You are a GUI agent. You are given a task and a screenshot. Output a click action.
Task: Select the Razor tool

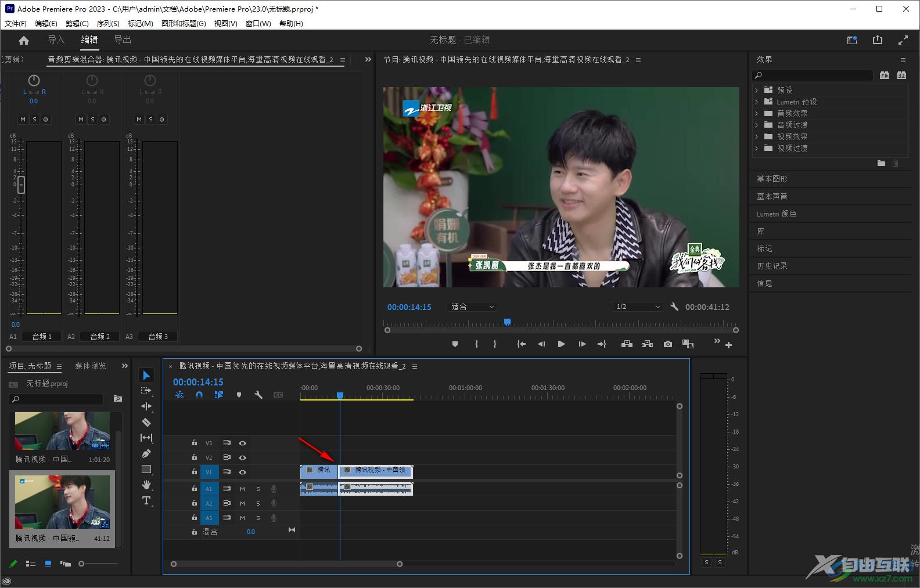[146, 422]
